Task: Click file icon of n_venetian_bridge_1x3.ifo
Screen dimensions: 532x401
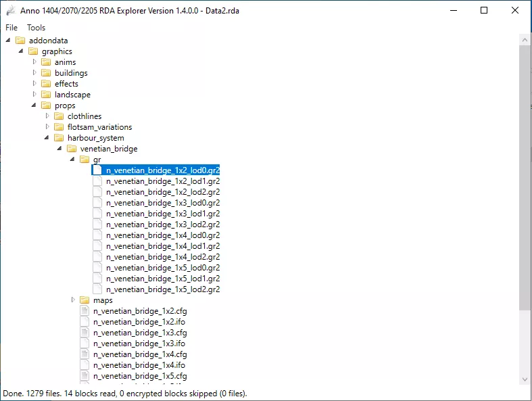Action: [x=84, y=344]
